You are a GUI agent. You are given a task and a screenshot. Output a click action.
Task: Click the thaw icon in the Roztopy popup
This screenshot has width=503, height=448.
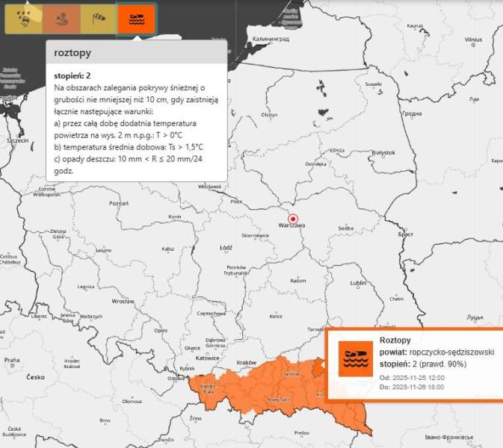356,358
